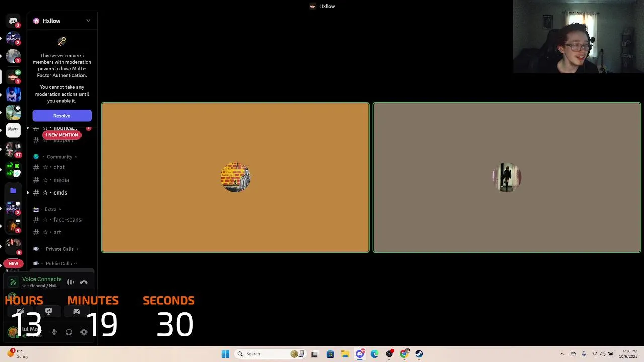
Task: Share your screen from voice panel
Action: pyautogui.click(x=49, y=312)
